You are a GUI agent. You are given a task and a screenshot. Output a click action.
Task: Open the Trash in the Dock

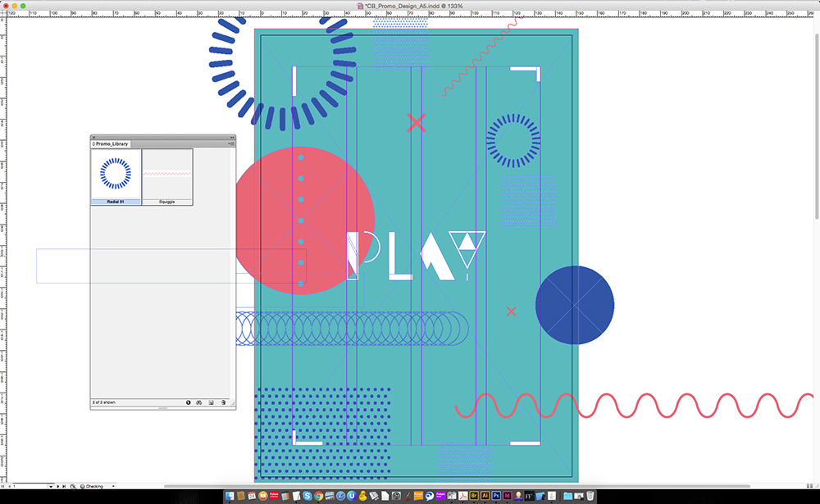590,496
